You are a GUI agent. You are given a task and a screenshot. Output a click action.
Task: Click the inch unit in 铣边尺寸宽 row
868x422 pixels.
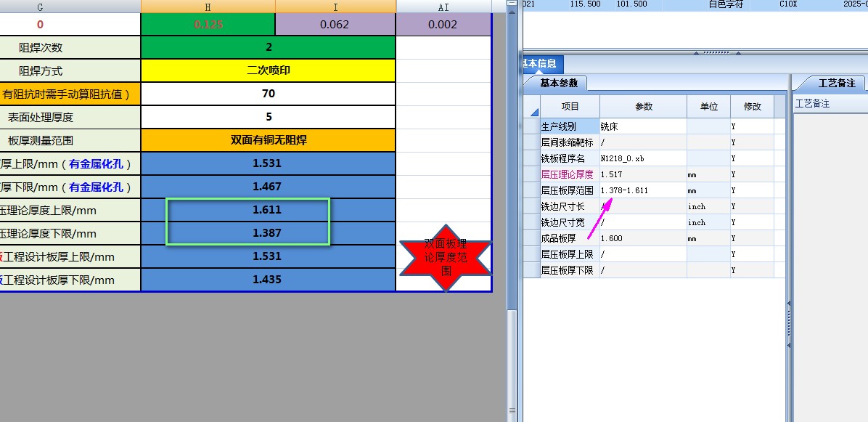point(708,223)
